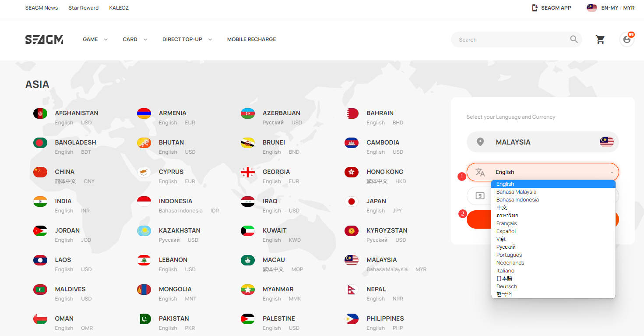Click the Malaysia flag in top bar
Image resolution: width=644 pixels, height=336 pixels.
tap(592, 8)
